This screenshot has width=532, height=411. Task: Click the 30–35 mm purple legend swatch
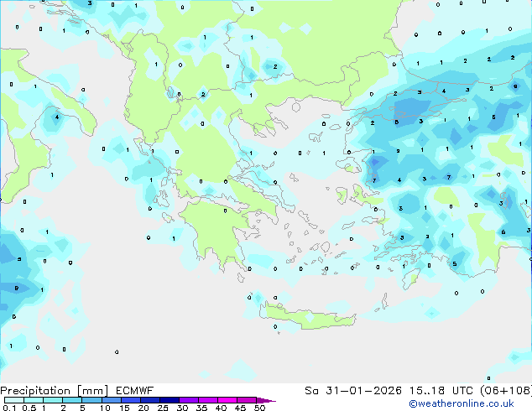coord(189,400)
